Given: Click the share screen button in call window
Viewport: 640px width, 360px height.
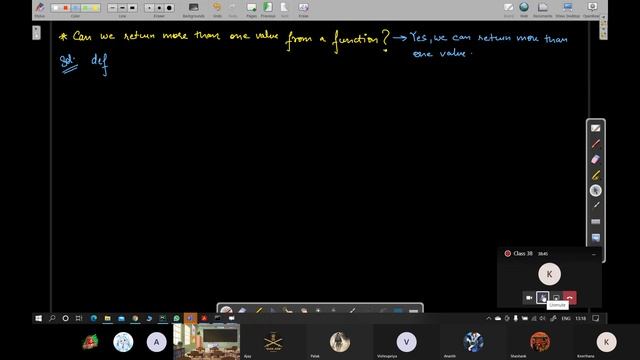Looking at the screenshot, I should coord(556,298).
